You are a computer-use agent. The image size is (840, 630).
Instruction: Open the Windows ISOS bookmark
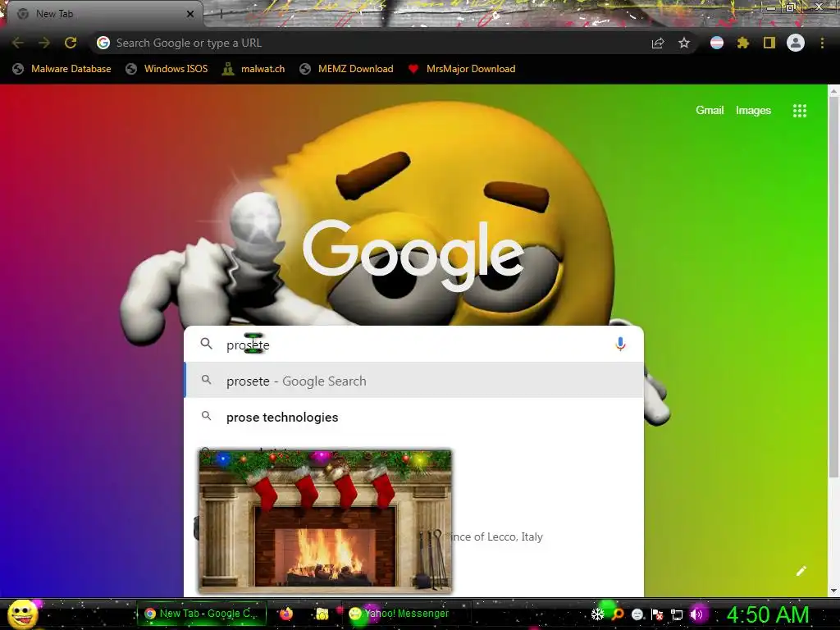point(166,69)
